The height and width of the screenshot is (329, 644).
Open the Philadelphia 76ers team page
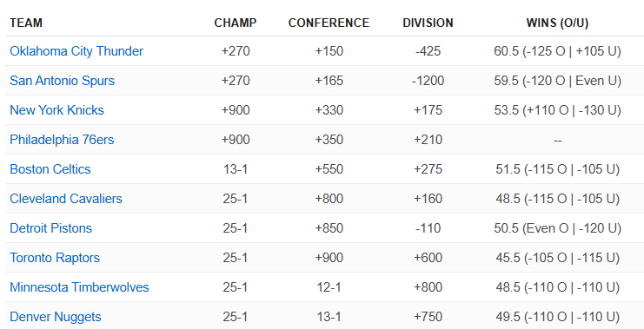(x=62, y=140)
